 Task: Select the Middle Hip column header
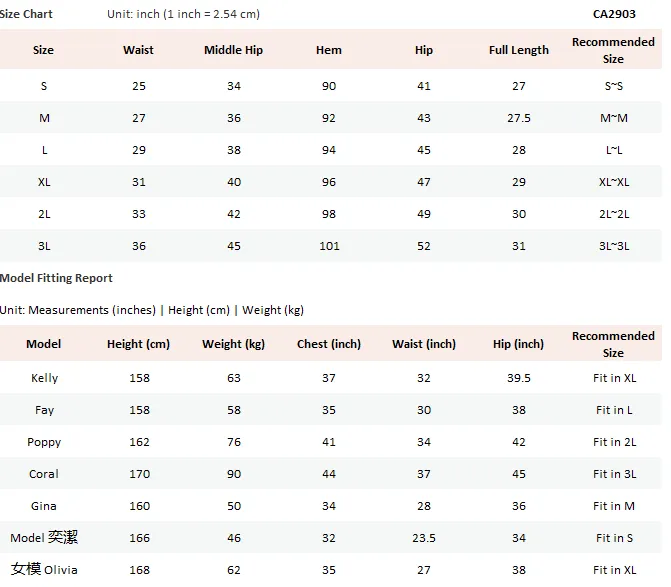pos(233,50)
